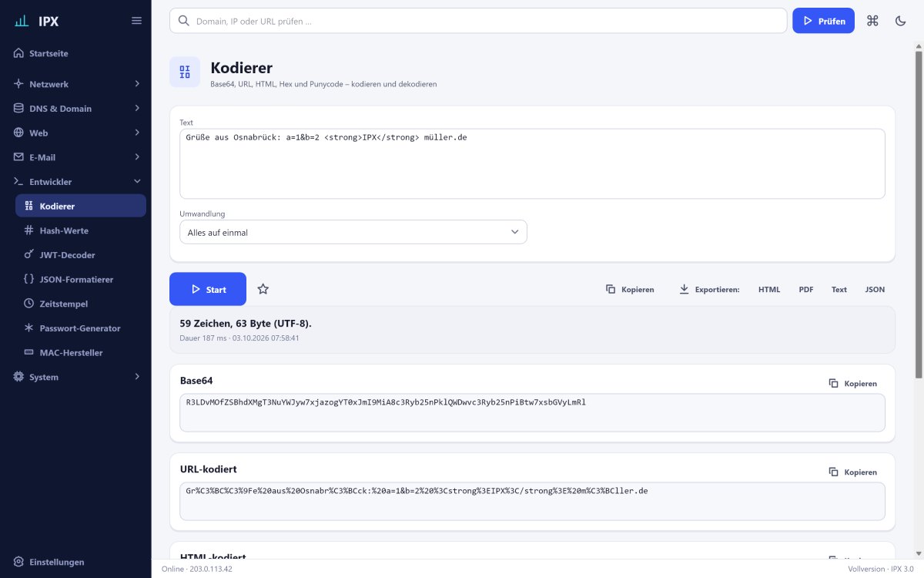Select Passwort-Generator menu item
924x578 pixels.
coord(81,328)
